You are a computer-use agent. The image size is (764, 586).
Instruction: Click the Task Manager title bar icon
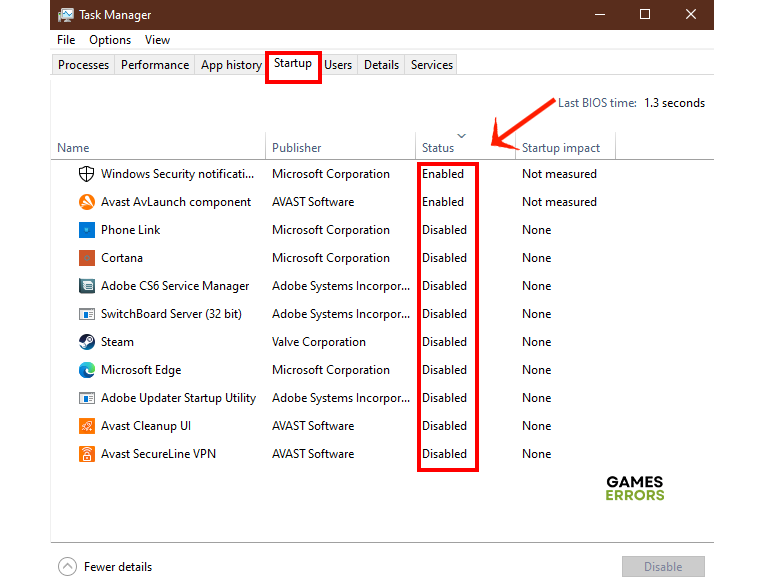point(65,15)
